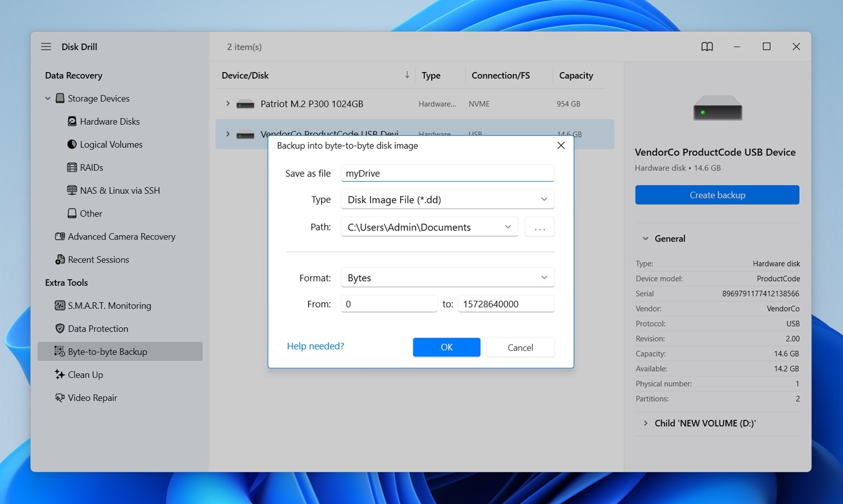
Task: Open the Format dropdown set to Bytes
Action: tap(448, 278)
